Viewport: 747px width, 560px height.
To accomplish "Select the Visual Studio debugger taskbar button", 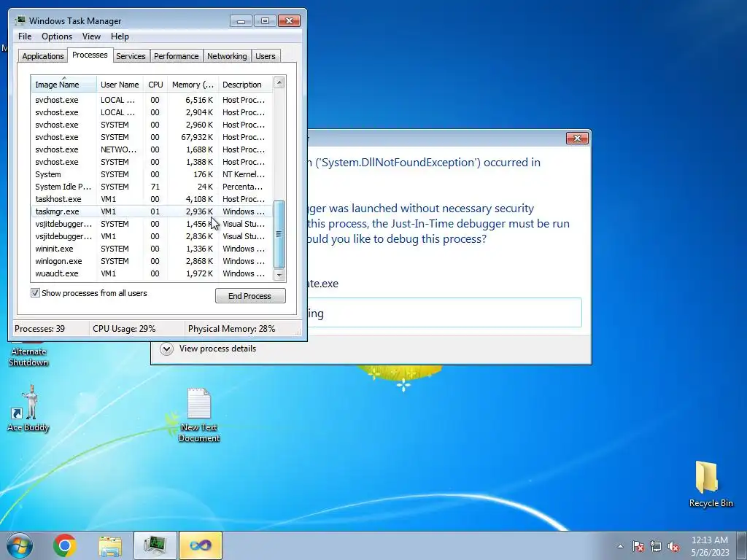I will (x=201, y=545).
